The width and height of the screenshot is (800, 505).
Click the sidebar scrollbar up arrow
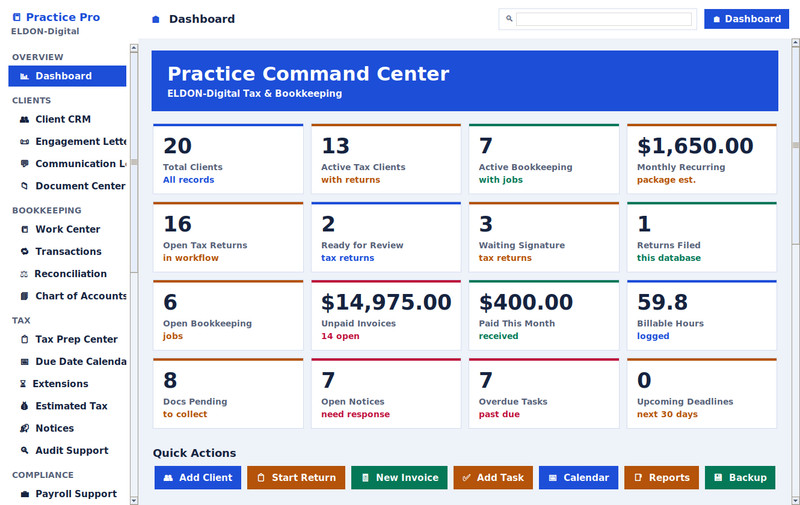click(134, 48)
